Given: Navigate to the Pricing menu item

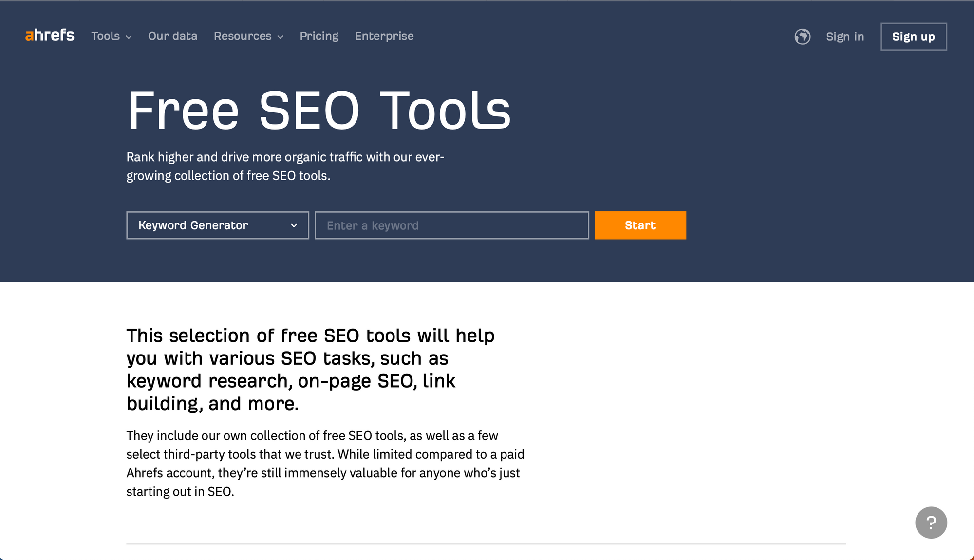Looking at the screenshot, I should coord(319,36).
